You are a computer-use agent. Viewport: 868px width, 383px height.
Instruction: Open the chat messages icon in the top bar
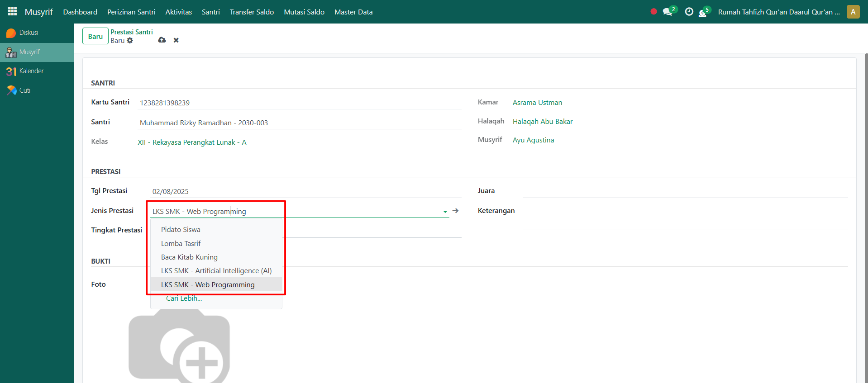667,12
